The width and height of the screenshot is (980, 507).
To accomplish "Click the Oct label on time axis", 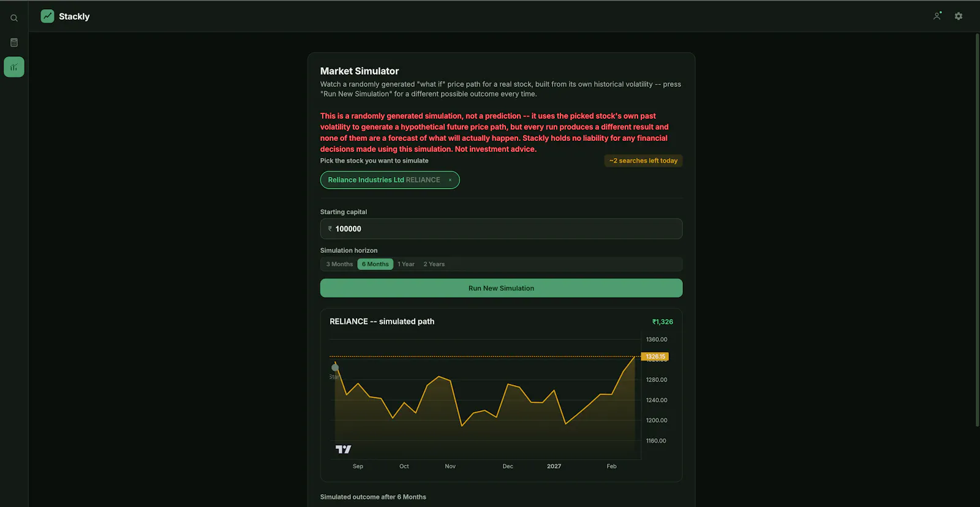I will click(x=404, y=467).
